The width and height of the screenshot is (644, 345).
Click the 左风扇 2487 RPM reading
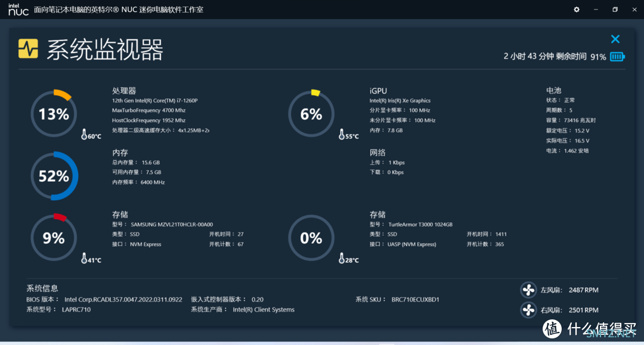(x=569, y=290)
